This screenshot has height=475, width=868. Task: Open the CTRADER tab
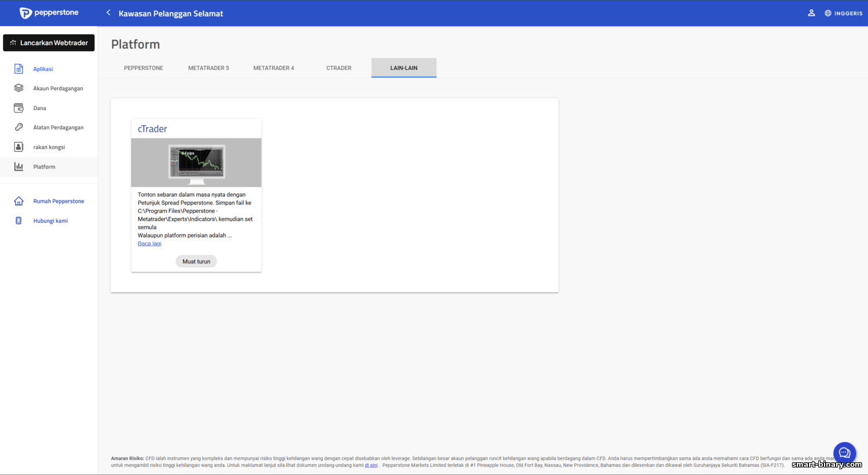tap(339, 68)
